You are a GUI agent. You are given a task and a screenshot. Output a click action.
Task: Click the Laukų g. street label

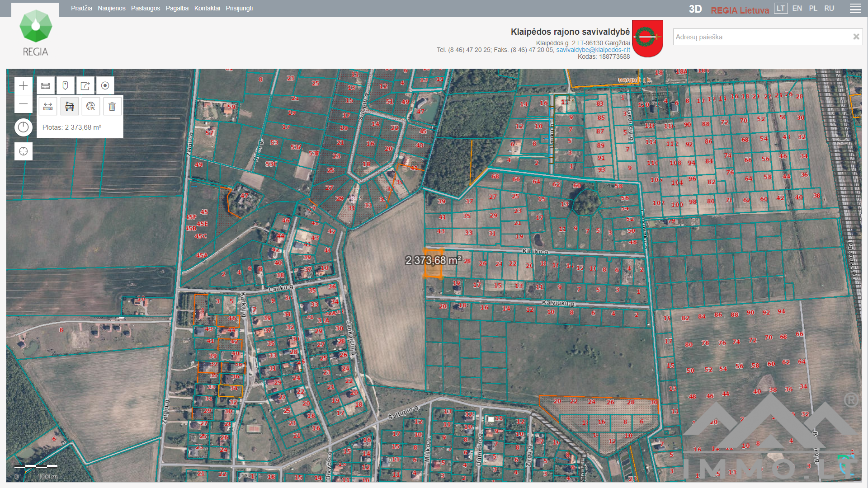coord(281,288)
